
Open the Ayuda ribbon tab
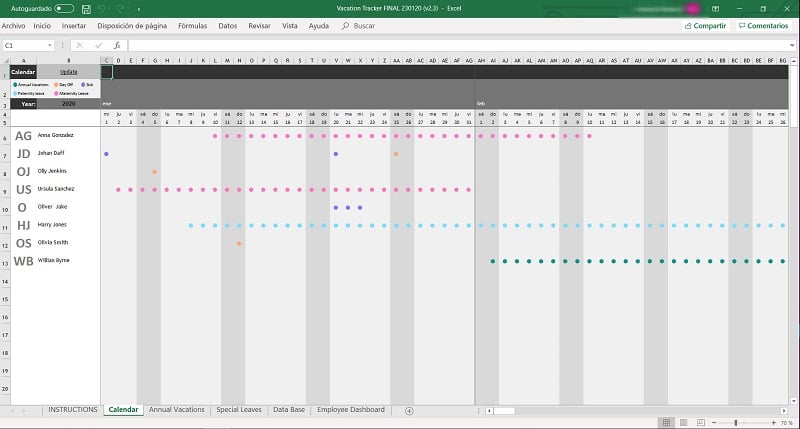(x=319, y=26)
